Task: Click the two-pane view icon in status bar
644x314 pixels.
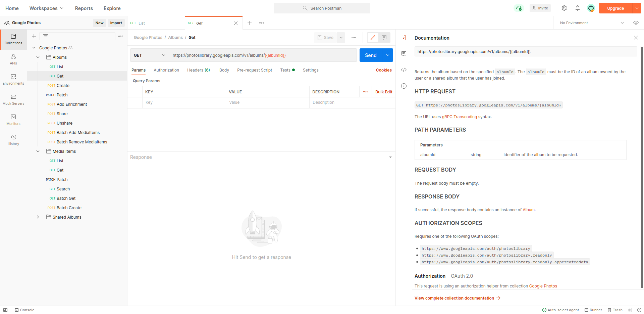Action: pos(630,310)
